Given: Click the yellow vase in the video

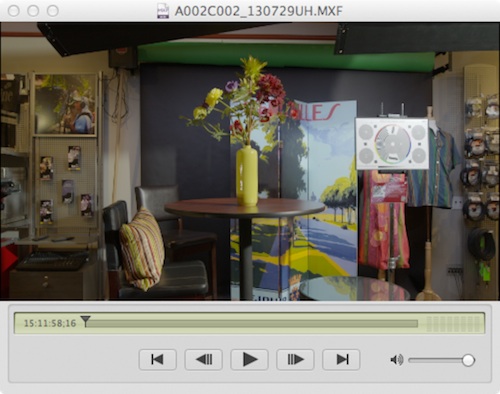Looking at the screenshot, I should (x=247, y=175).
